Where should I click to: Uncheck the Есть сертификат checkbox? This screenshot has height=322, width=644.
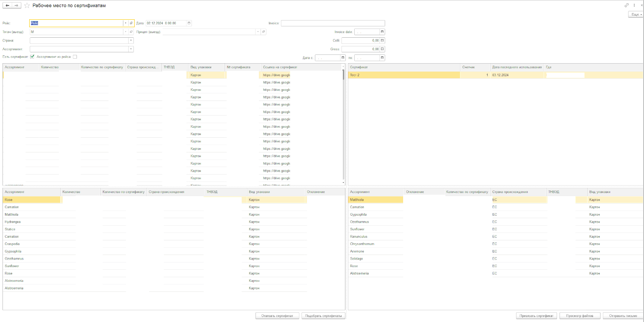click(32, 57)
